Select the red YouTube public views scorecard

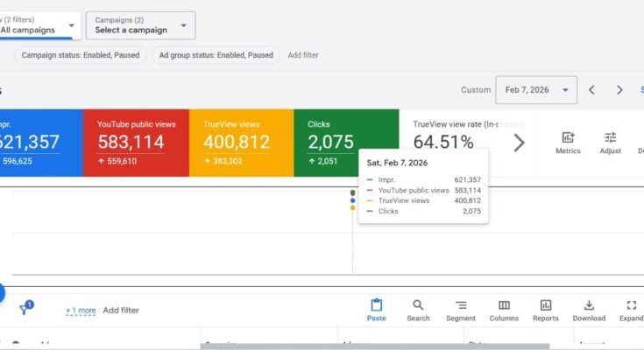136,143
